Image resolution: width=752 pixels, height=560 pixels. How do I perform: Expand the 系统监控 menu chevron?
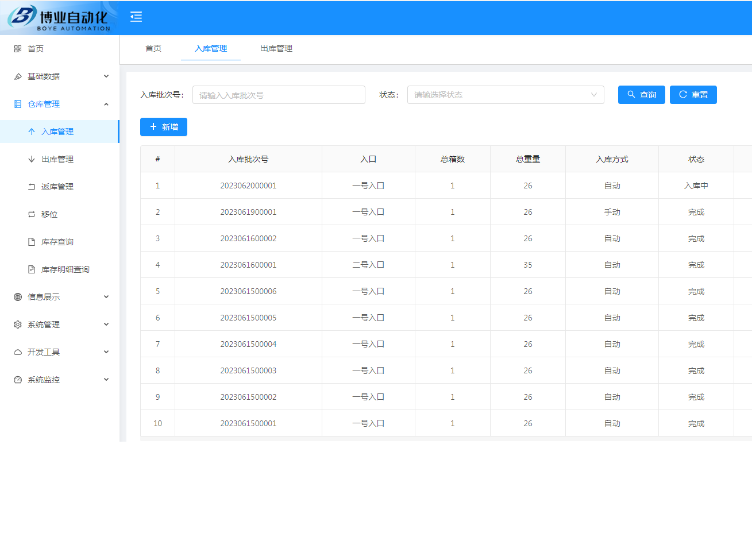[106, 380]
